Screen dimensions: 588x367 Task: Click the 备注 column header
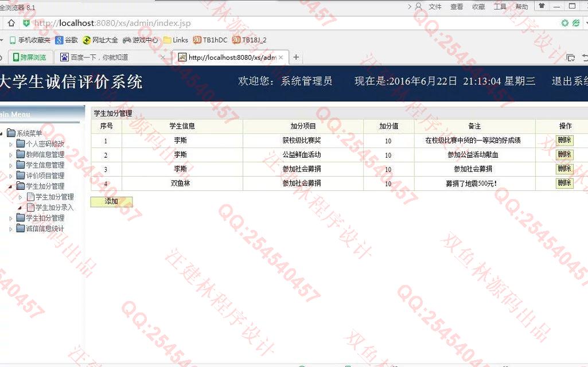tap(474, 126)
